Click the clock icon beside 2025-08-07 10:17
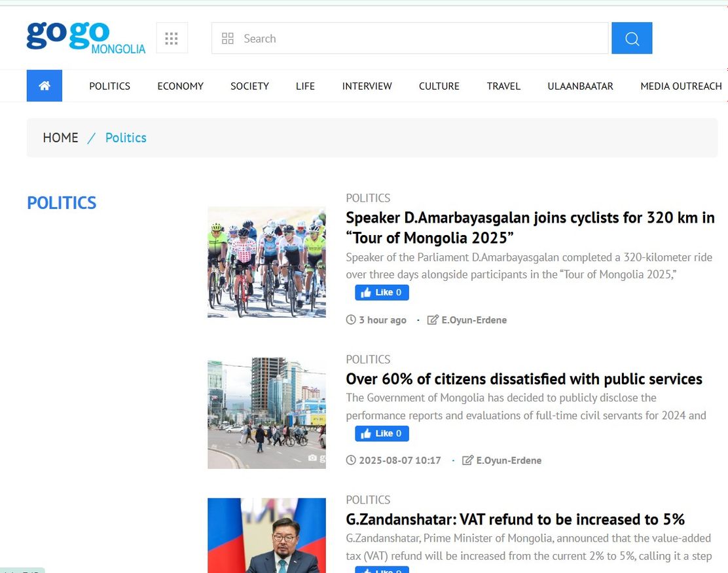728x573 pixels. (351, 460)
